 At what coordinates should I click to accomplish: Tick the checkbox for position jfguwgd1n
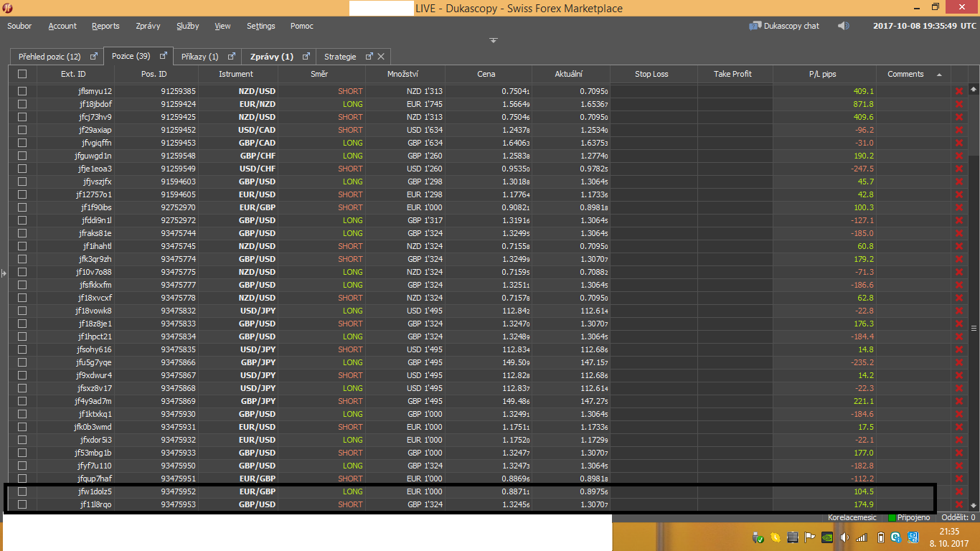coord(22,156)
